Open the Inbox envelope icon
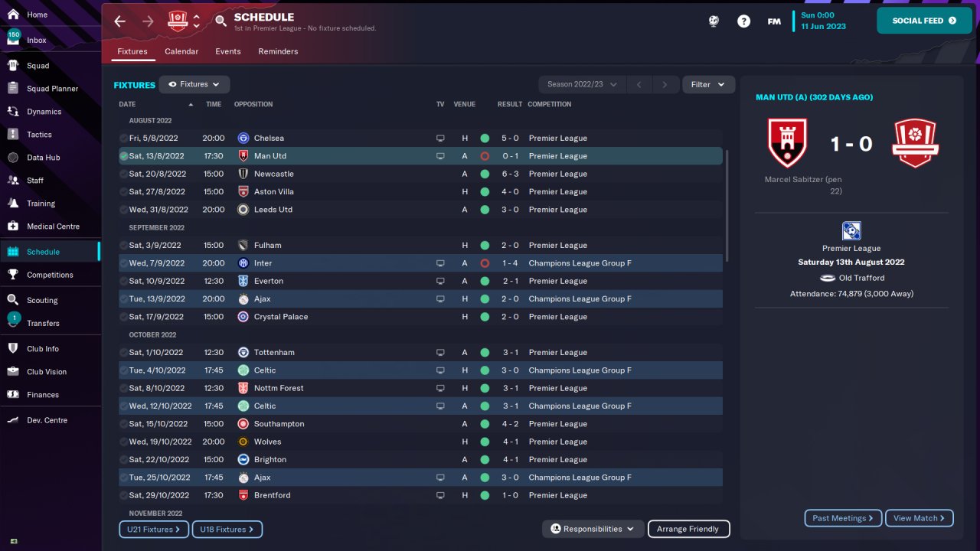The width and height of the screenshot is (980, 551). pyautogui.click(x=13, y=38)
